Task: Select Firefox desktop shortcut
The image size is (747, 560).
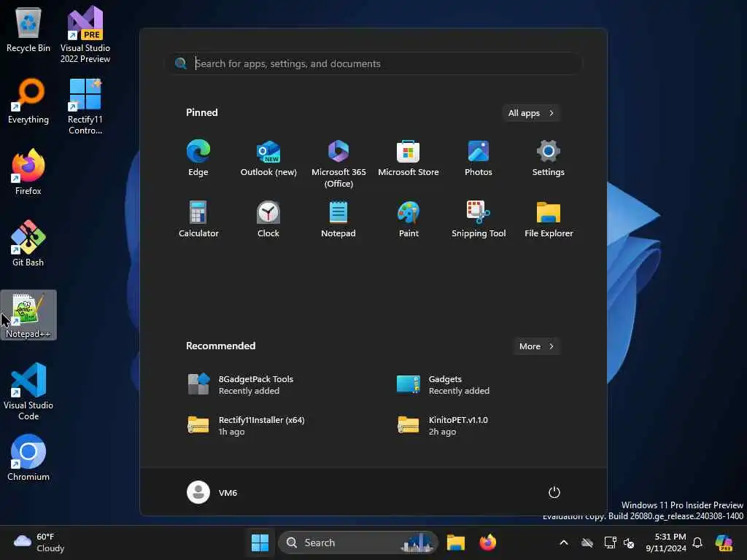Action: [28, 172]
